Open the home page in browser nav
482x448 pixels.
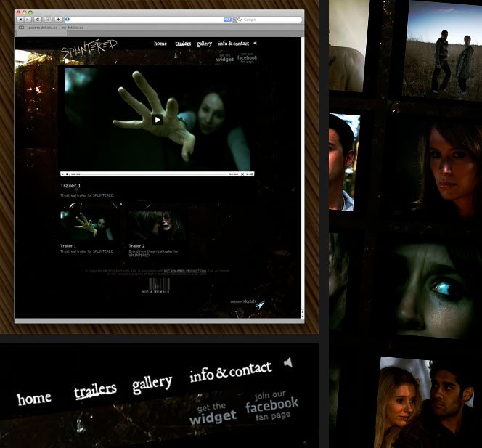click(x=160, y=44)
